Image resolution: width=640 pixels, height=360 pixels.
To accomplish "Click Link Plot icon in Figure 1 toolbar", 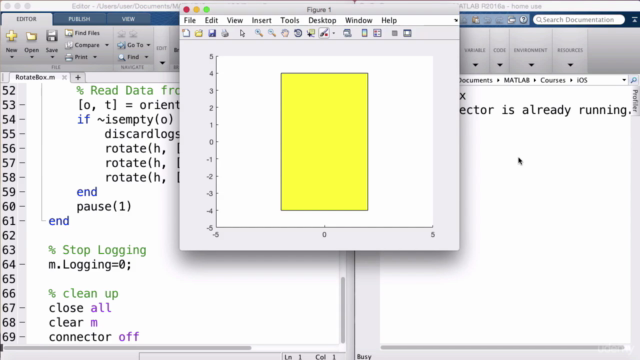I will coord(347,33).
